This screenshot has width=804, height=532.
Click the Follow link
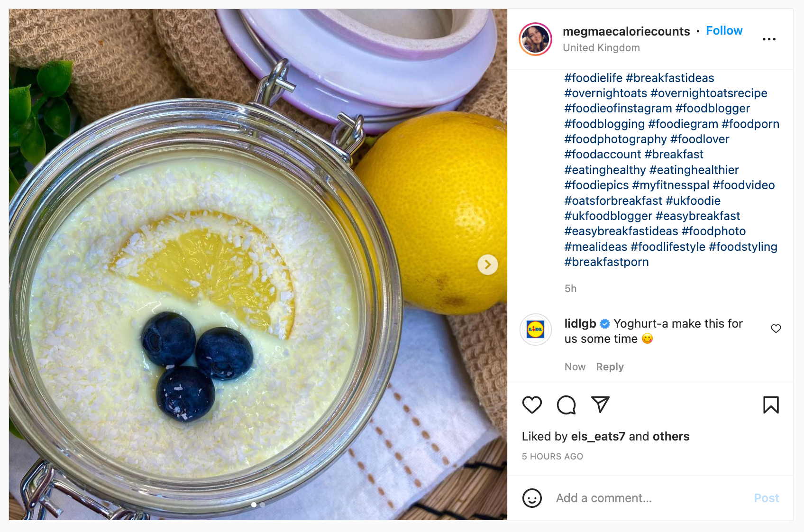pyautogui.click(x=724, y=31)
